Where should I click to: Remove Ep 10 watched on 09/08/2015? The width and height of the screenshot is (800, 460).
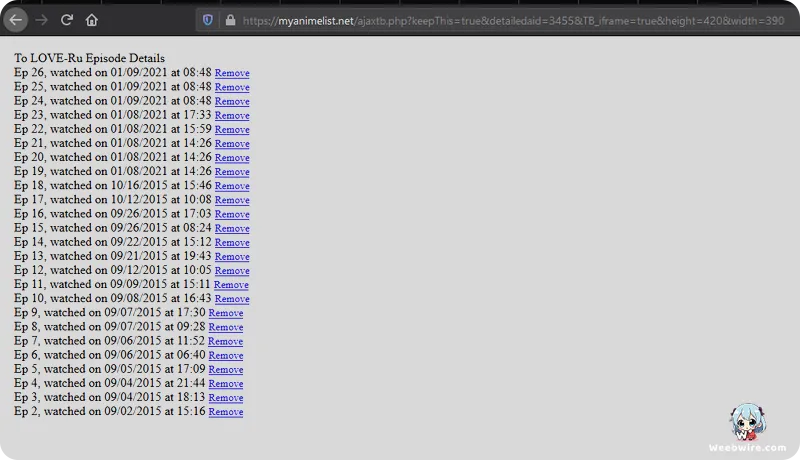tap(232, 299)
